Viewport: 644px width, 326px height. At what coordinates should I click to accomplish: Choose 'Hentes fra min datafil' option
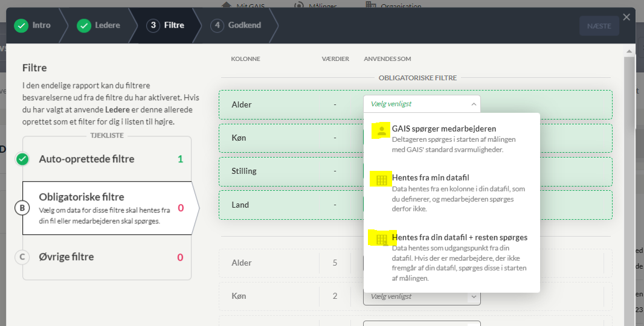click(x=451, y=193)
